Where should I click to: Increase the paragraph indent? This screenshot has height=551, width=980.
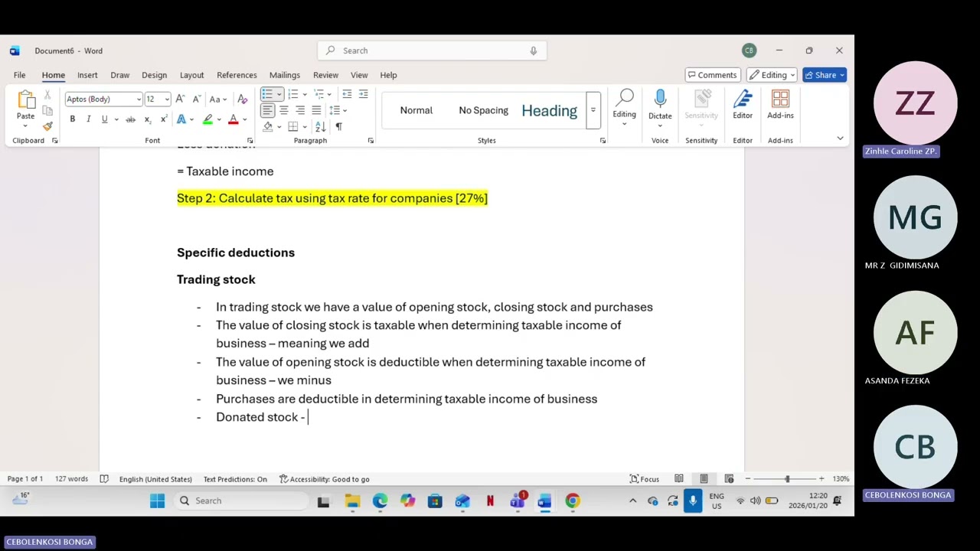(364, 94)
